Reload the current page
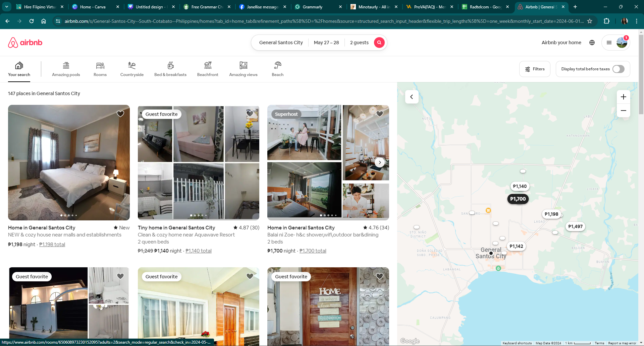The height and width of the screenshot is (346, 644). click(32, 21)
